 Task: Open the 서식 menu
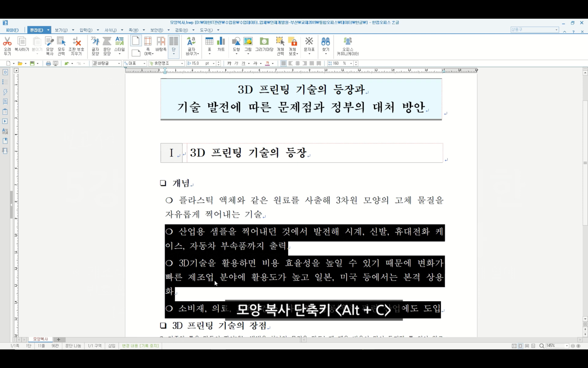pos(110,30)
